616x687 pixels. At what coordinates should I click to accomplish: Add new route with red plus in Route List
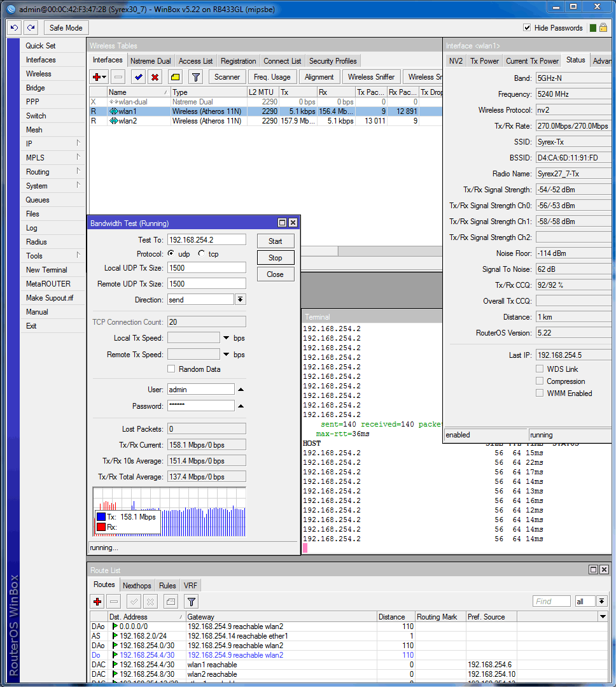(x=97, y=602)
